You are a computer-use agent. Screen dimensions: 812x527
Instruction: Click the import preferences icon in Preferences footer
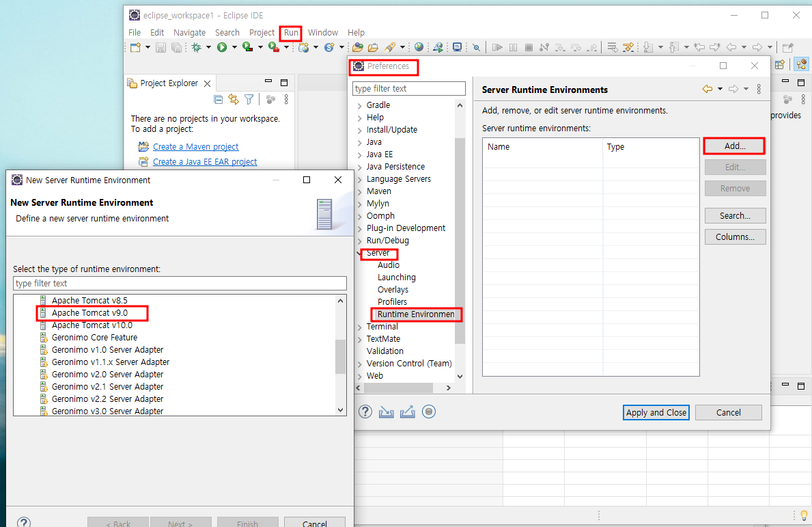pyautogui.click(x=387, y=412)
